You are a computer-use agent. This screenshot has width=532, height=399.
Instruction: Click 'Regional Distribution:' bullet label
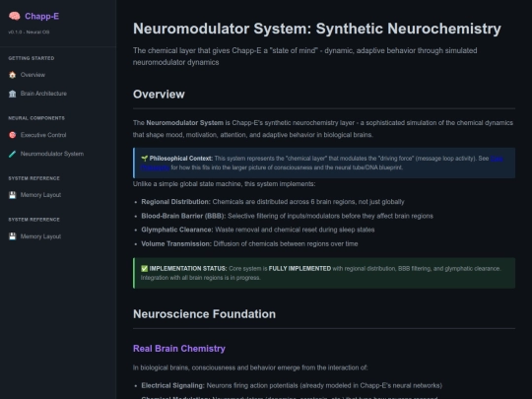pos(175,202)
